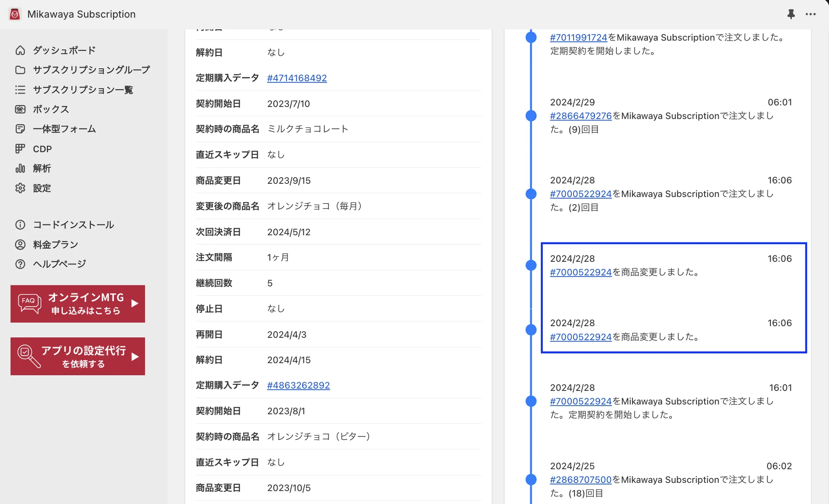
Task: Open order link #2868707500 in timeline
Action: [580, 480]
